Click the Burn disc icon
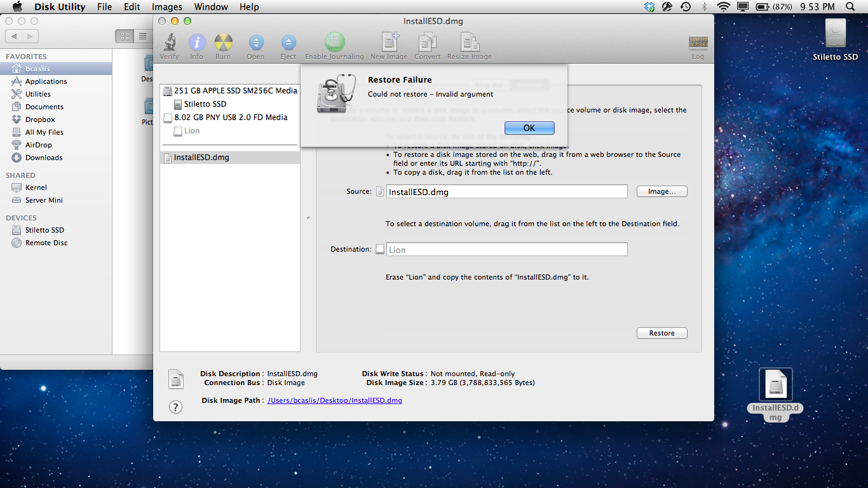Viewport: 868px width, 488px height. (223, 43)
